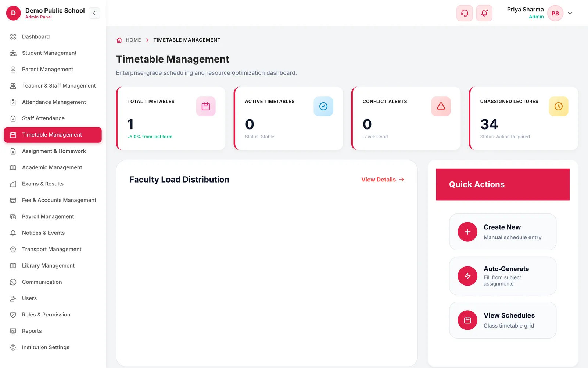Open Attendance Management
The image size is (588, 368).
point(53,102)
